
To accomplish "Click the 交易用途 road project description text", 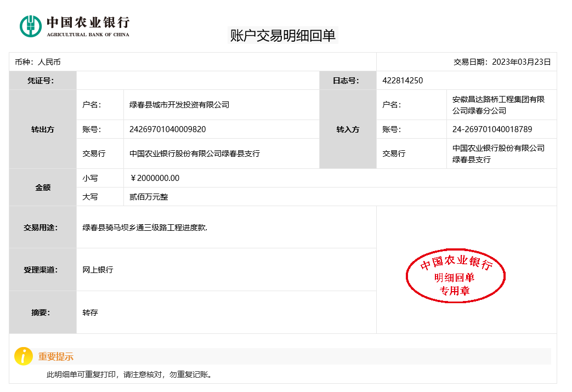I will (145, 228).
